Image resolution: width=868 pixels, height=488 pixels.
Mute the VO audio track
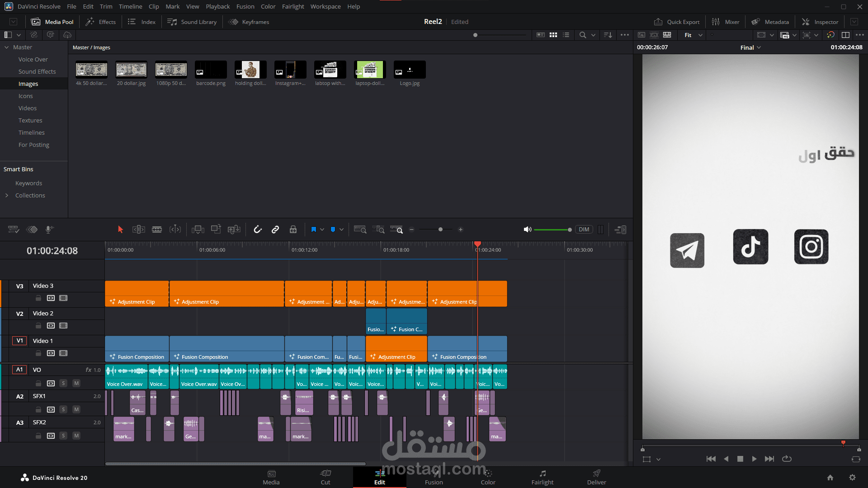pos(76,383)
